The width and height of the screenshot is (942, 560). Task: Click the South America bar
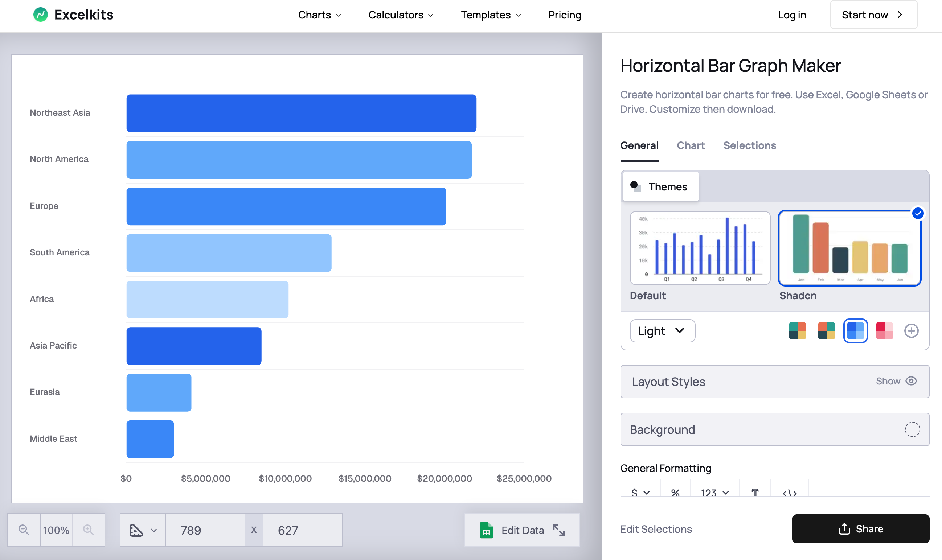229,253
